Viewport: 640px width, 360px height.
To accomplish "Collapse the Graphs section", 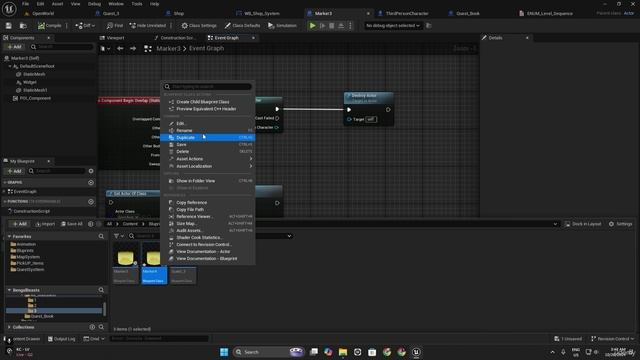I will pyautogui.click(x=5, y=182).
